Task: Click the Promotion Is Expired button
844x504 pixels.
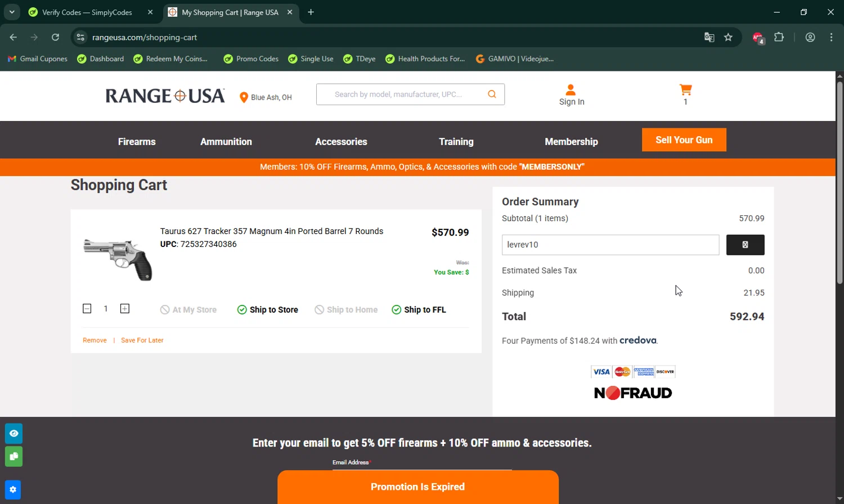Action: [418, 487]
